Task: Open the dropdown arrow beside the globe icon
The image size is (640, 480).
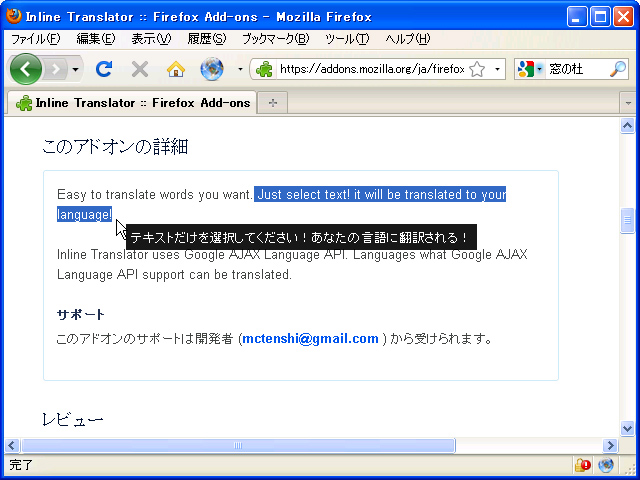Action: [x=240, y=69]
